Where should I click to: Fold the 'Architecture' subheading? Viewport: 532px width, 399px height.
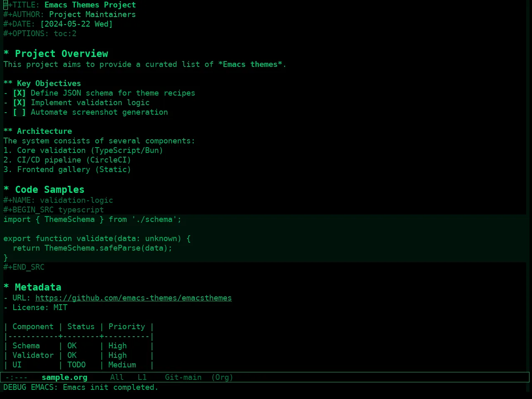pyautogui.click(x=37, y=131)
